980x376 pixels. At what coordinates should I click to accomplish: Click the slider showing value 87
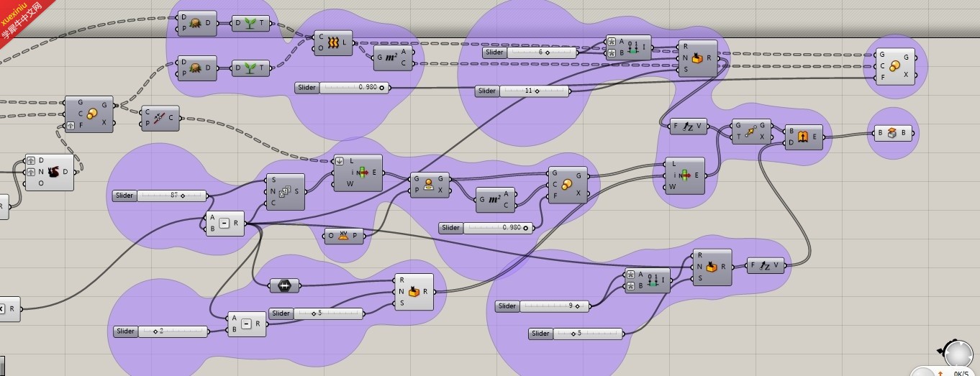pos(160,196)
